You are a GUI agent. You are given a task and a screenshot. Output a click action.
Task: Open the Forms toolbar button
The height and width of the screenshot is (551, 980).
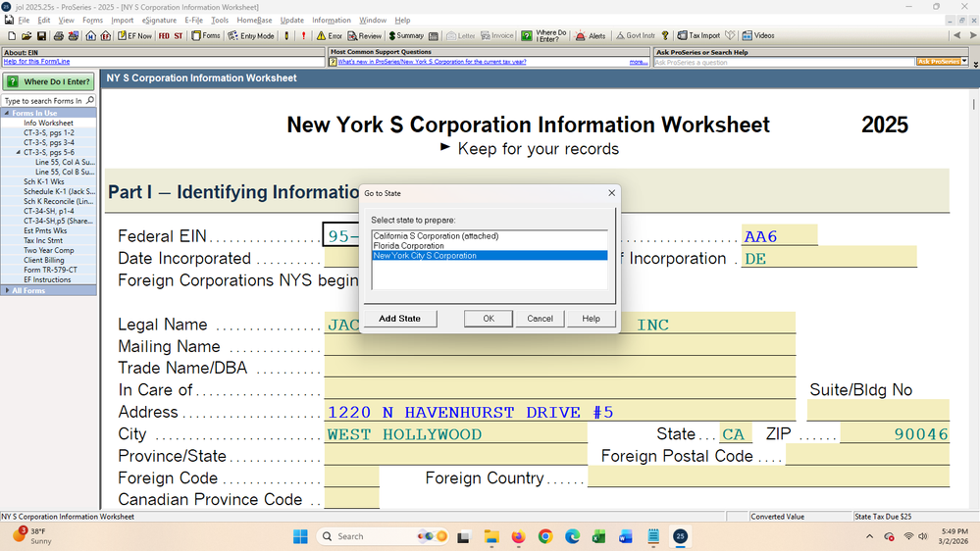point(206,35)
